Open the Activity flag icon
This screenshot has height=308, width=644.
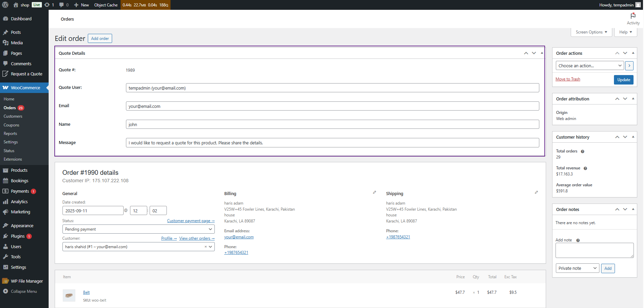coord(633,16)
